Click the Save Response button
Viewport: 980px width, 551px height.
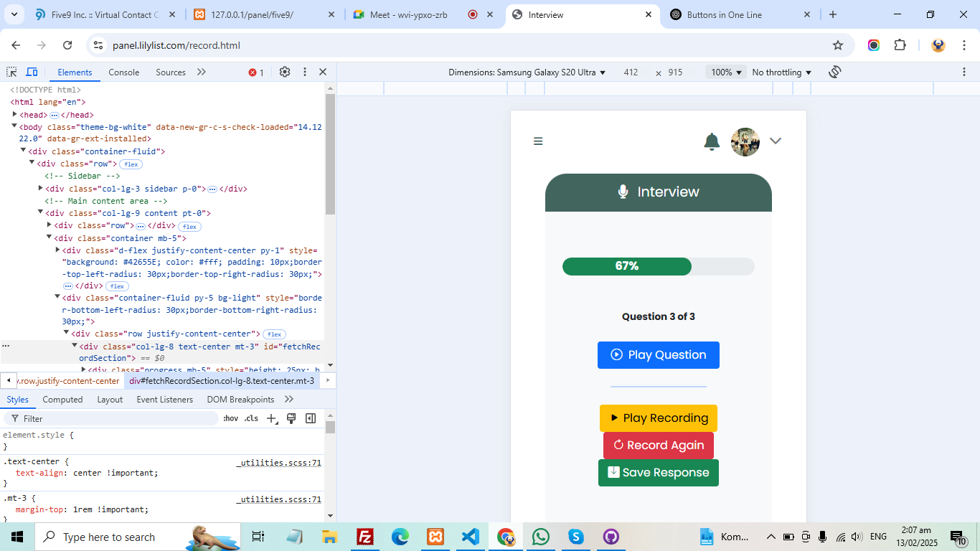tap(658, 473)
